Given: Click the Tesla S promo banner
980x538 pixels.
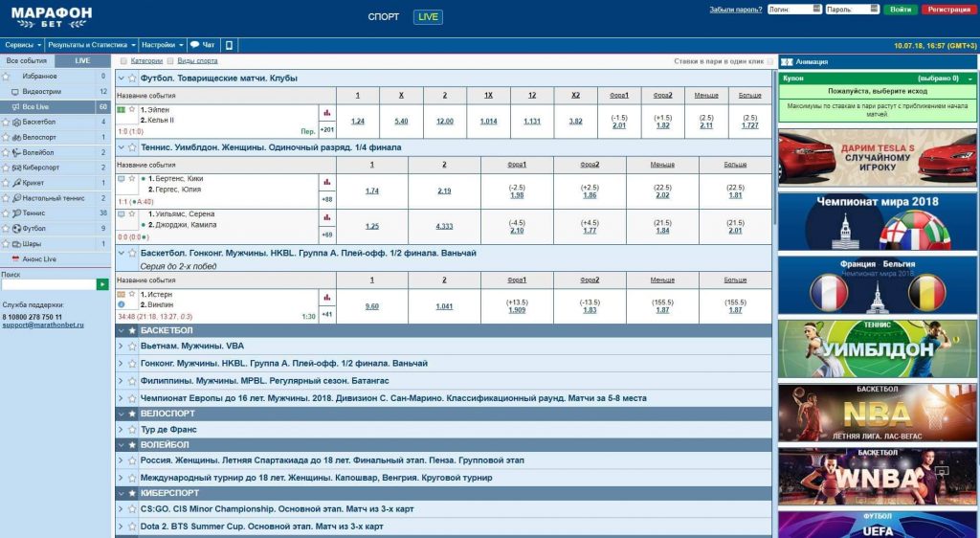Looking at the screenshot, I should (x=877, y=157).
